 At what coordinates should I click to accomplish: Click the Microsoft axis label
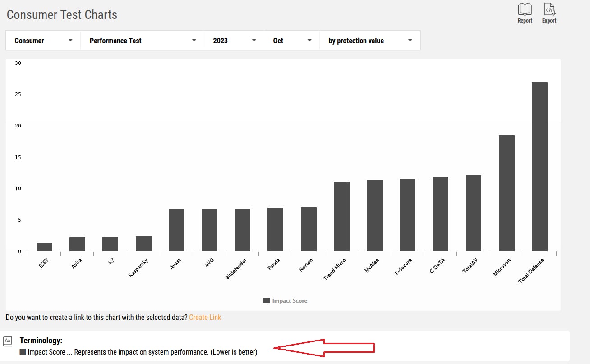click(502, 267)
